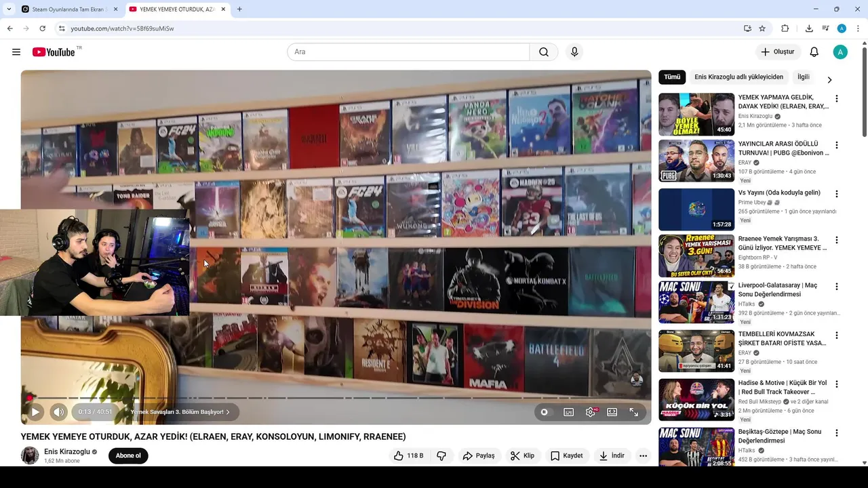Open options for Beşiktaş-Göztepe video
The width and height of the screenshot is (868, 488).
[x=836, y=433]
